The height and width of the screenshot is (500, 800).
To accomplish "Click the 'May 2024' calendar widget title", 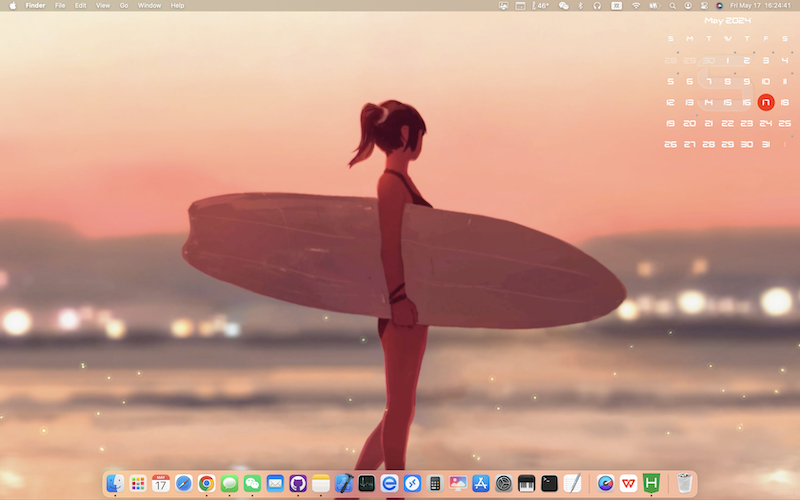I will tap(727, 20).
